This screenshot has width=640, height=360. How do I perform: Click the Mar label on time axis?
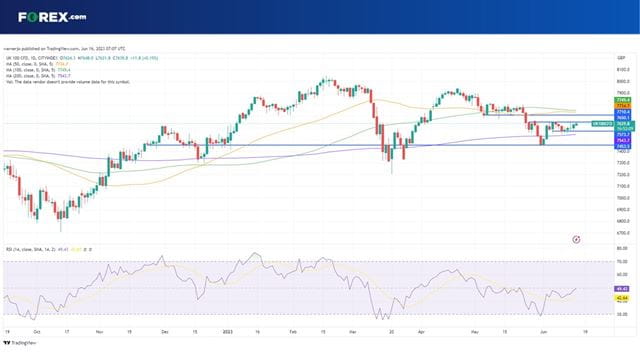pos(353,332)
